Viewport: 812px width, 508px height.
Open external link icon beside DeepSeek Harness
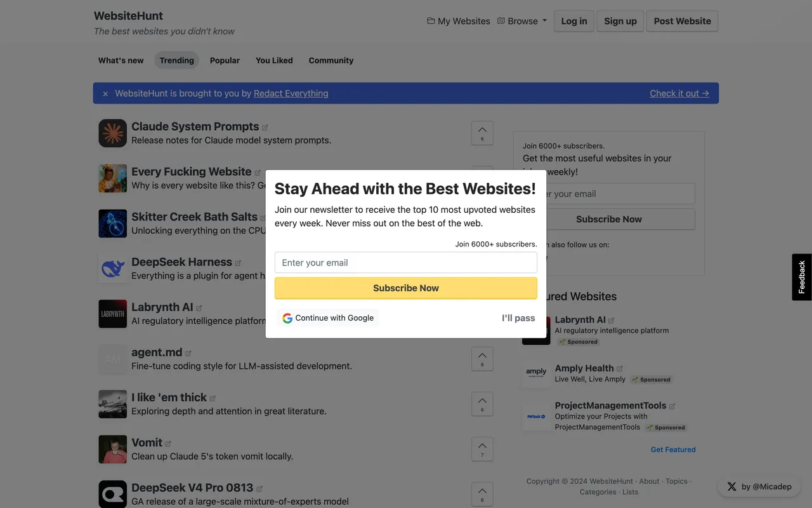(x=238, y=263)
